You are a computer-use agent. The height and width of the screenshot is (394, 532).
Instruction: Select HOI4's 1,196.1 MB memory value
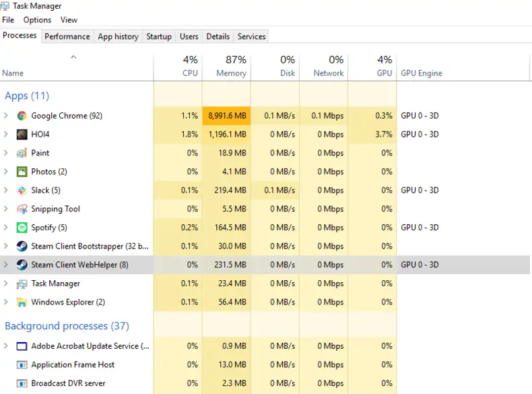[227, 135]
